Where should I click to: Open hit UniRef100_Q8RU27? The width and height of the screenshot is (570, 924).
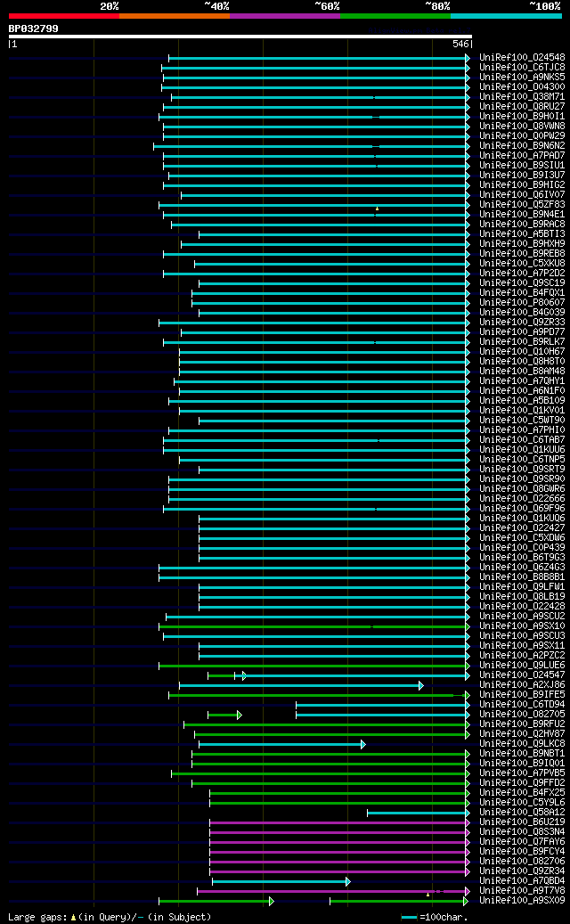pyautogui.click(x=522, y=107)
